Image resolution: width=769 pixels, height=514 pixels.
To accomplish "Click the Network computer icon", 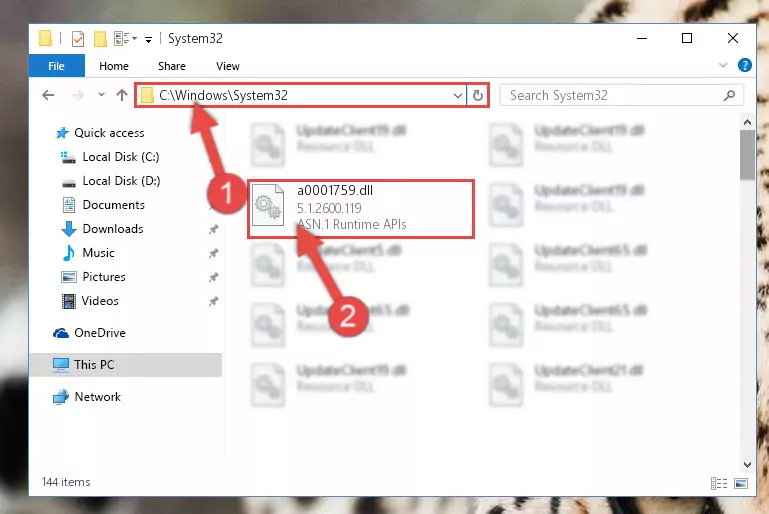I will 61,397.
